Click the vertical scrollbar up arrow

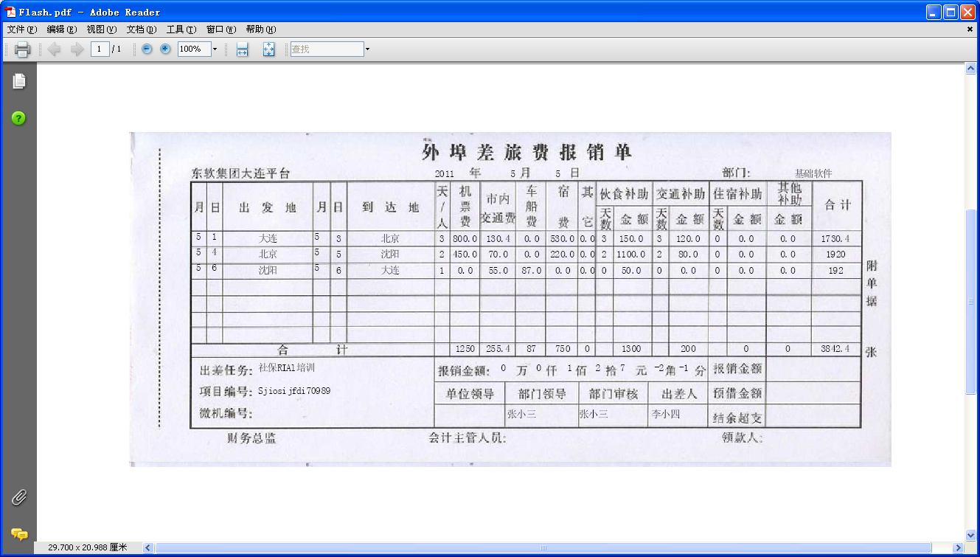971,68
